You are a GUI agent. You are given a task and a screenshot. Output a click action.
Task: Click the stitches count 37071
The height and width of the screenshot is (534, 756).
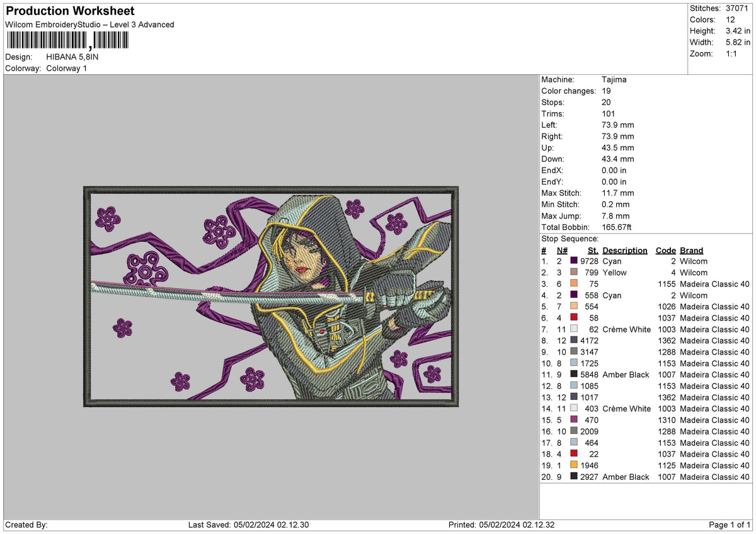click(738, 8)
